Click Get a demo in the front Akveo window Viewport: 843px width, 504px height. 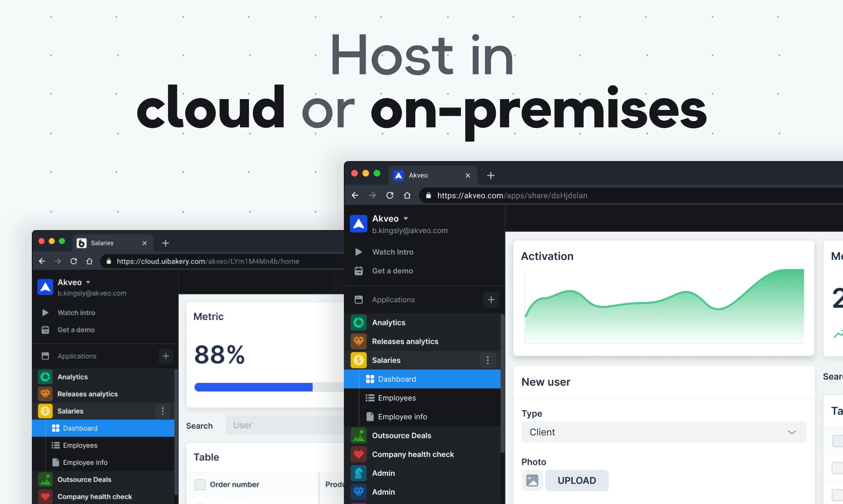392,271
